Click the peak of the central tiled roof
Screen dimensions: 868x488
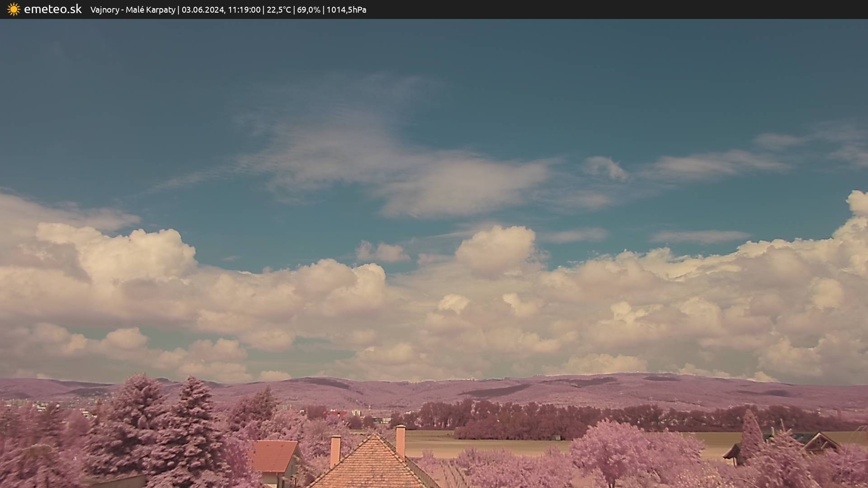(374, 436)
